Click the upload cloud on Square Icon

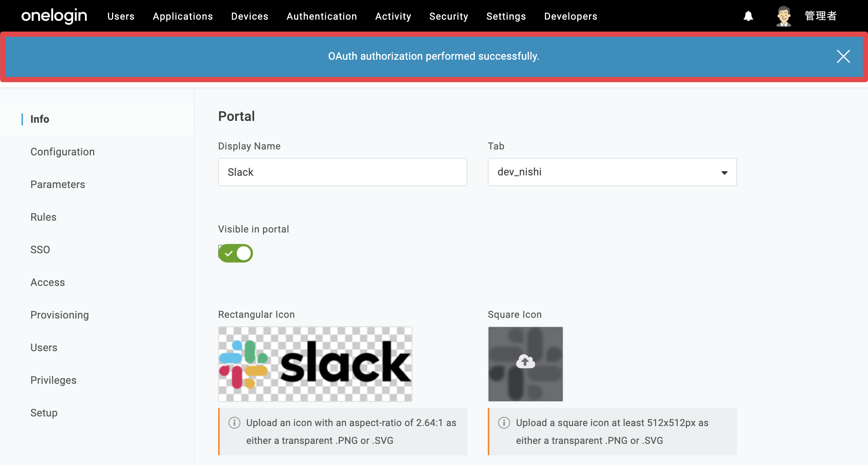(x=525, y=361)
